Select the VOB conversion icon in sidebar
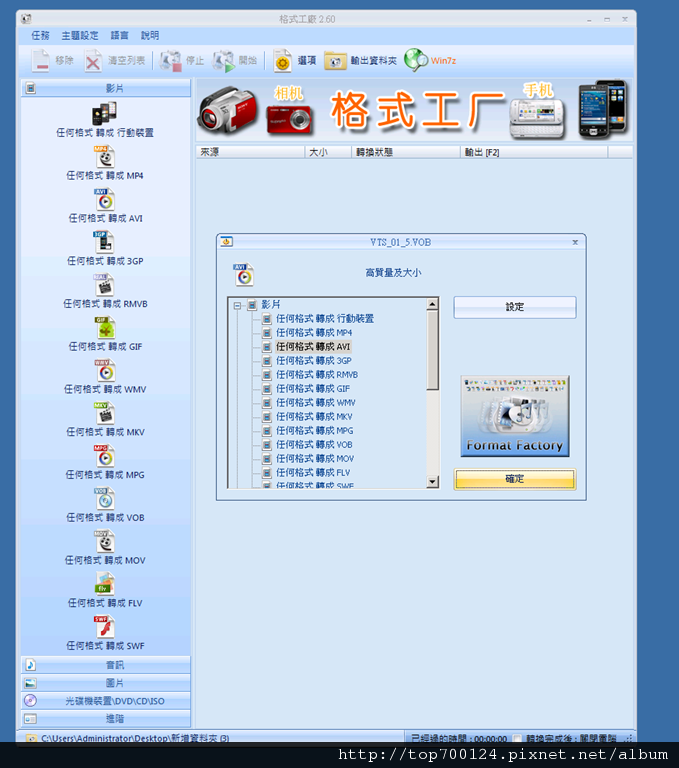The height and width of the screenshot is (768, 679). point(104,499)
